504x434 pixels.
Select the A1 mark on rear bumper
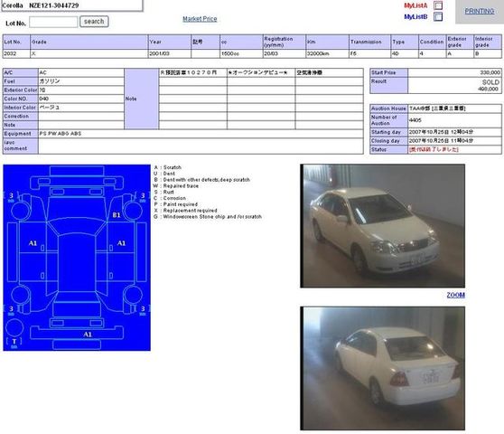tap(88, 335)
